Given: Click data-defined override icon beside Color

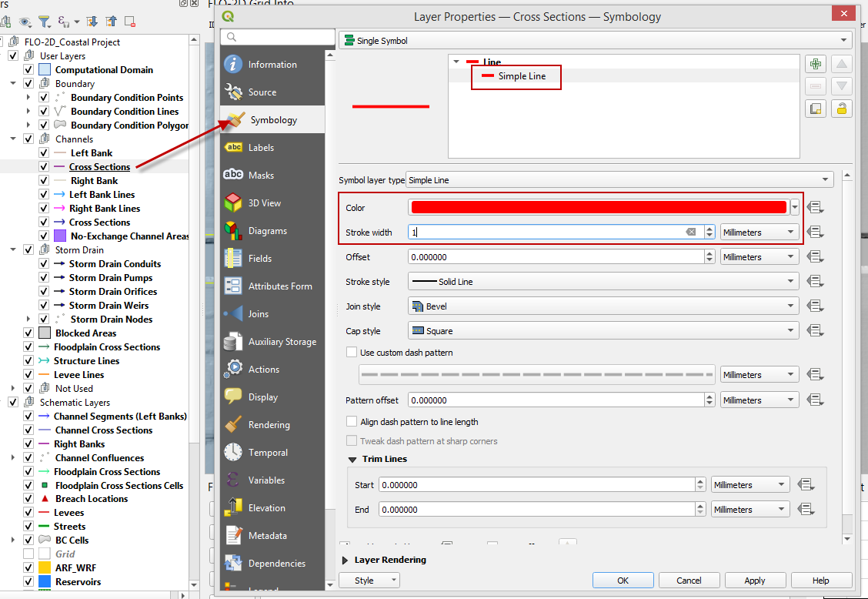Looking at the screenshot, I should pos(816,207).
